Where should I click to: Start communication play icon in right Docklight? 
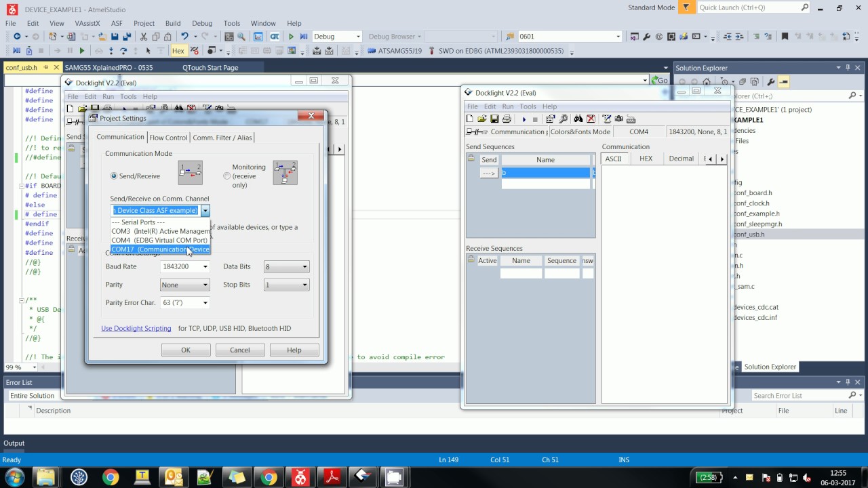click(524, 119)
